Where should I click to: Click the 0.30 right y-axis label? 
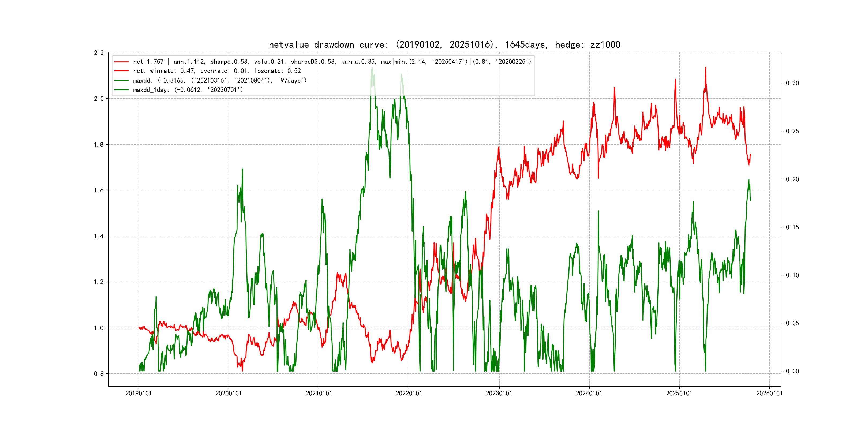(792, 83)
